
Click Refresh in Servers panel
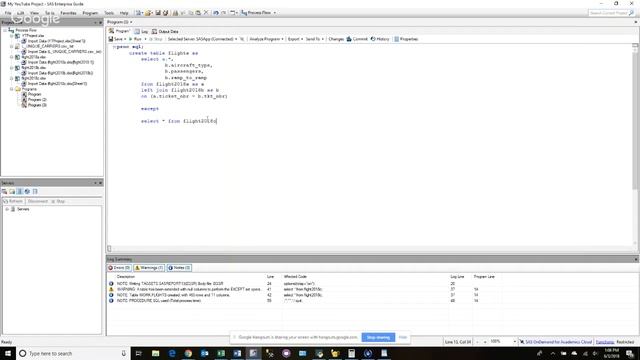[13, 201]
